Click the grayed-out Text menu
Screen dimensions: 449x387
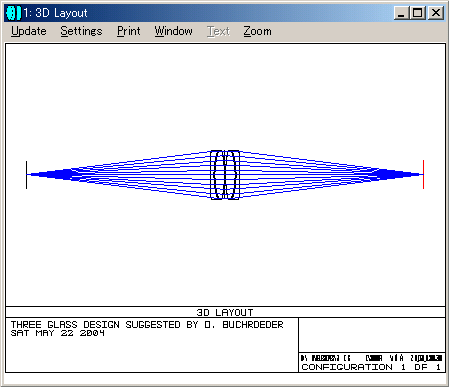pos(218,31)
